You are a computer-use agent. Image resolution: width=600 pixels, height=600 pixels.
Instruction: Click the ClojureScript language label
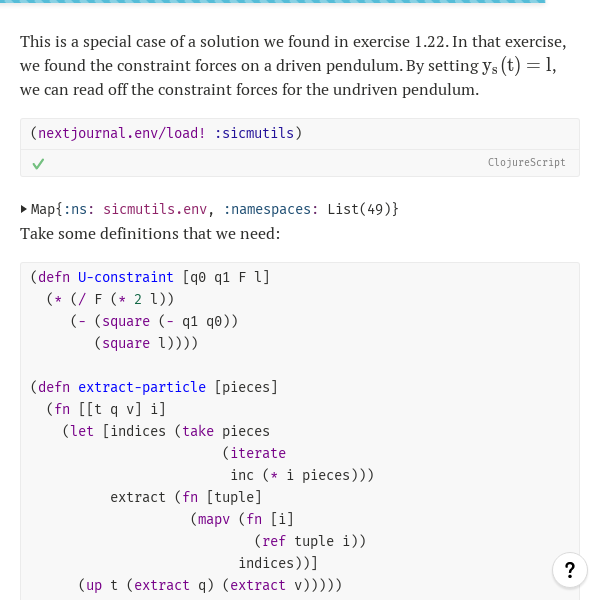pos(526,162)
